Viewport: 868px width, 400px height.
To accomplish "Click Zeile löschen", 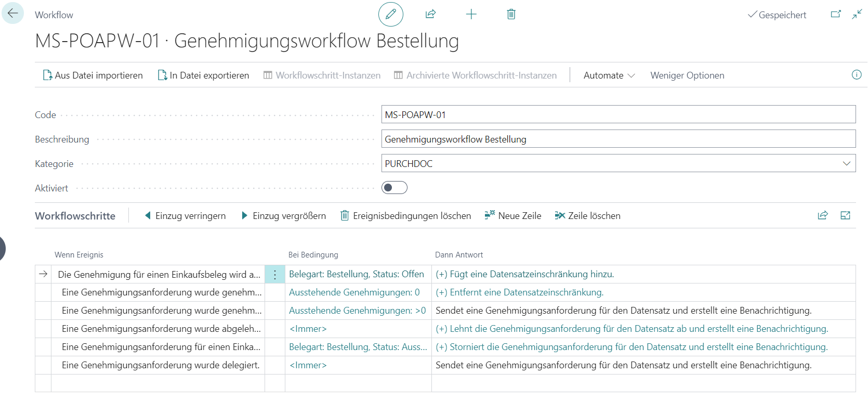I will coord(587,216).
